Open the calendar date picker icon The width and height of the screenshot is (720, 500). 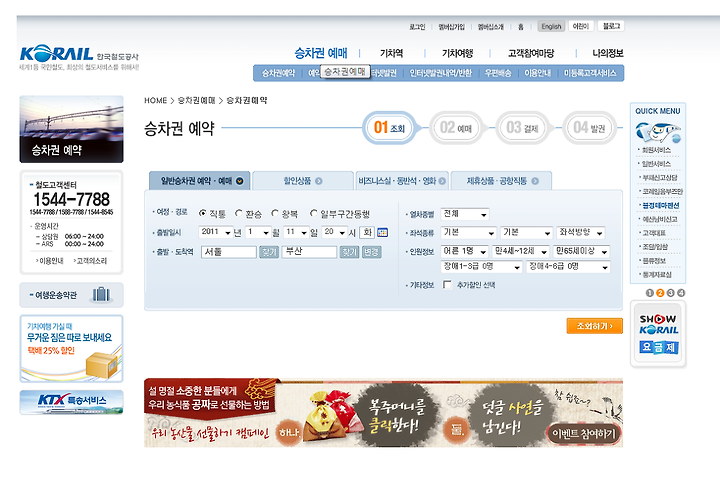tap(382, 232)
